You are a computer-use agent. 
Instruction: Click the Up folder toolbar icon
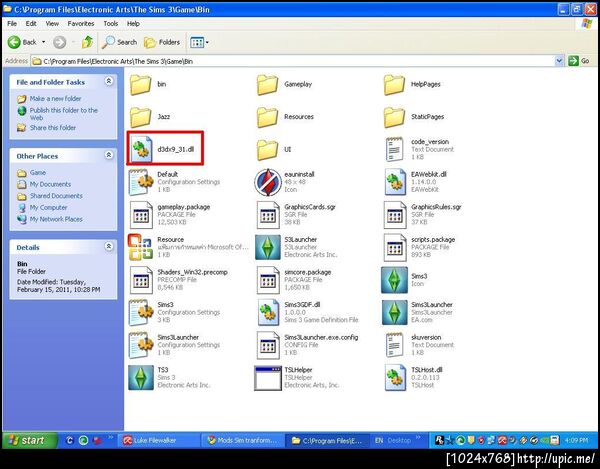(x=87, y=42)
